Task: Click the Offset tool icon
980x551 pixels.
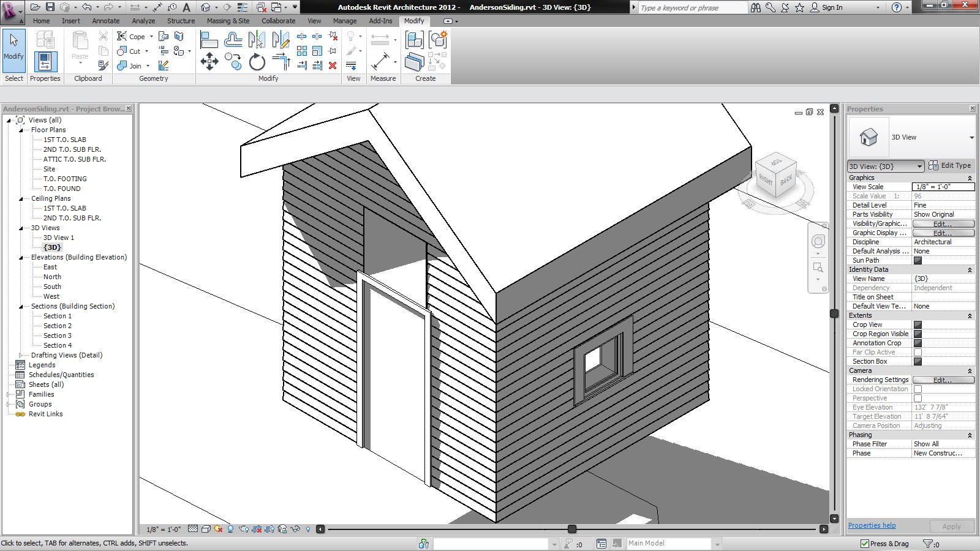Action: click(x=233, y=40)
